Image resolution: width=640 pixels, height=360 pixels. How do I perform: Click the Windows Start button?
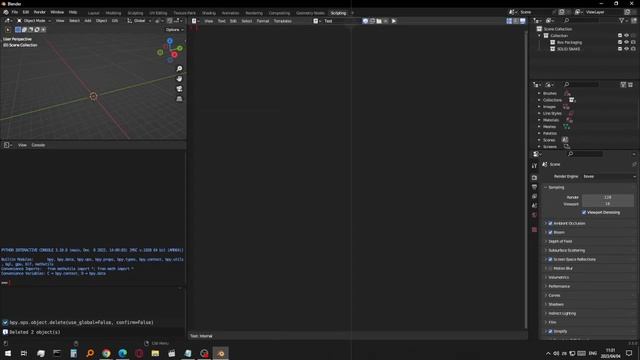click(8, 353)
